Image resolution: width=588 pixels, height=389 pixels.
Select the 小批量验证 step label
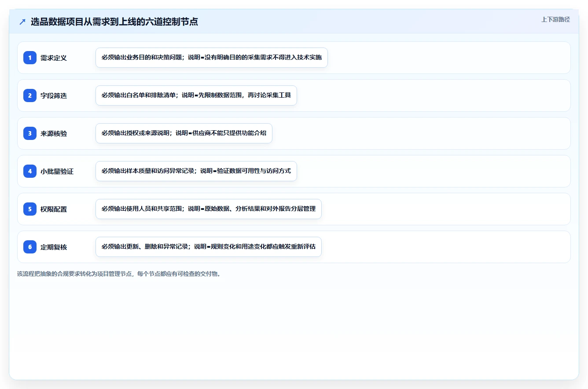point(57,171)
